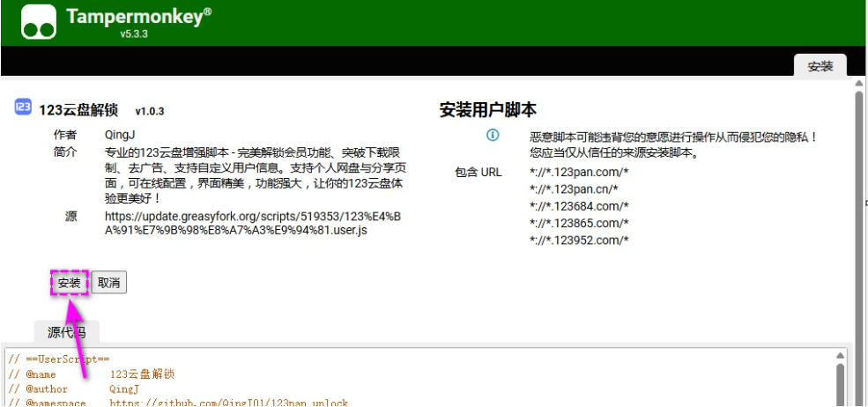
Task: Click the 123云盘 script icon
Action: (x=23, y=107)
